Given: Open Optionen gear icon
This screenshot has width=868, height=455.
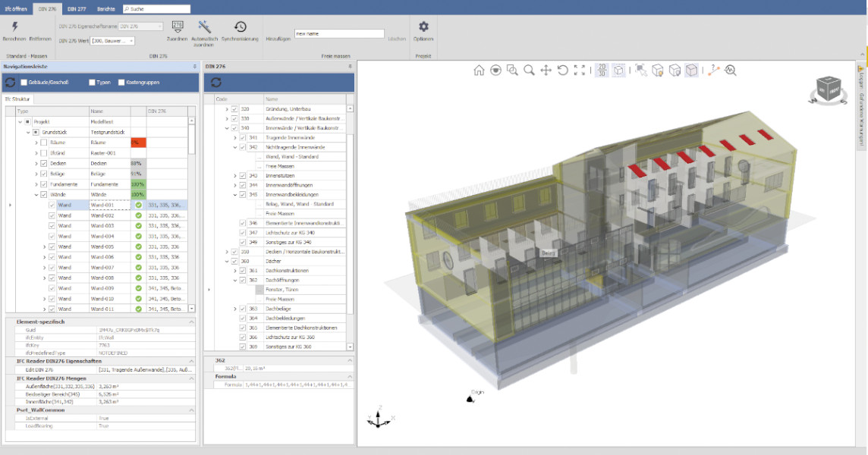Looking at the screenshot, I should (x=423, y=26).
